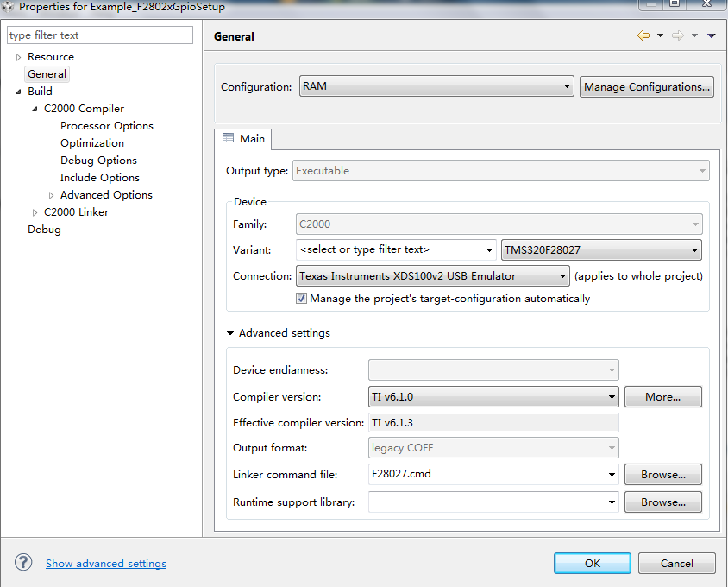Expand the Advanced Options tree node
This screenshot has width=728, height=587.
click(x=51, y=195)
